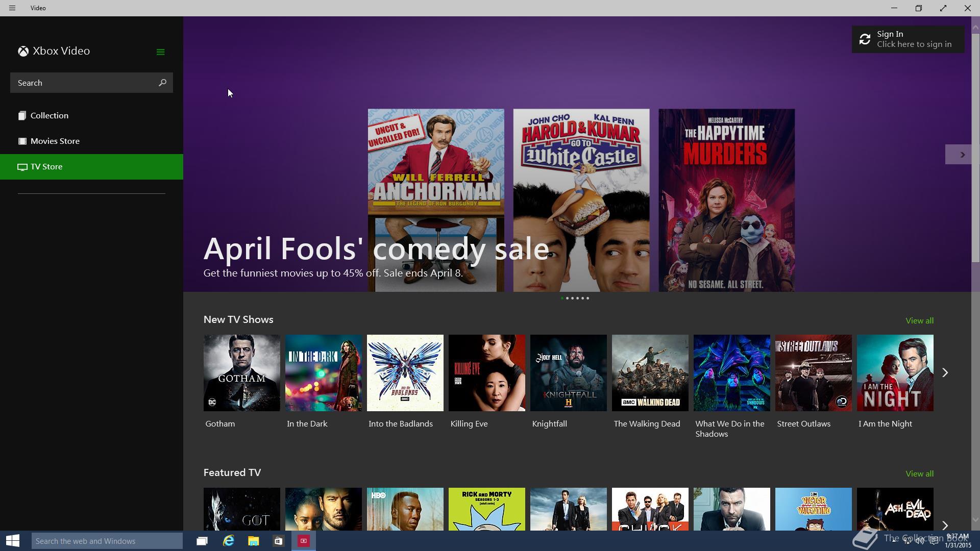Show more New TV Shows with arrow
This screenshot has height=551, width=980.
coord(945,373)
